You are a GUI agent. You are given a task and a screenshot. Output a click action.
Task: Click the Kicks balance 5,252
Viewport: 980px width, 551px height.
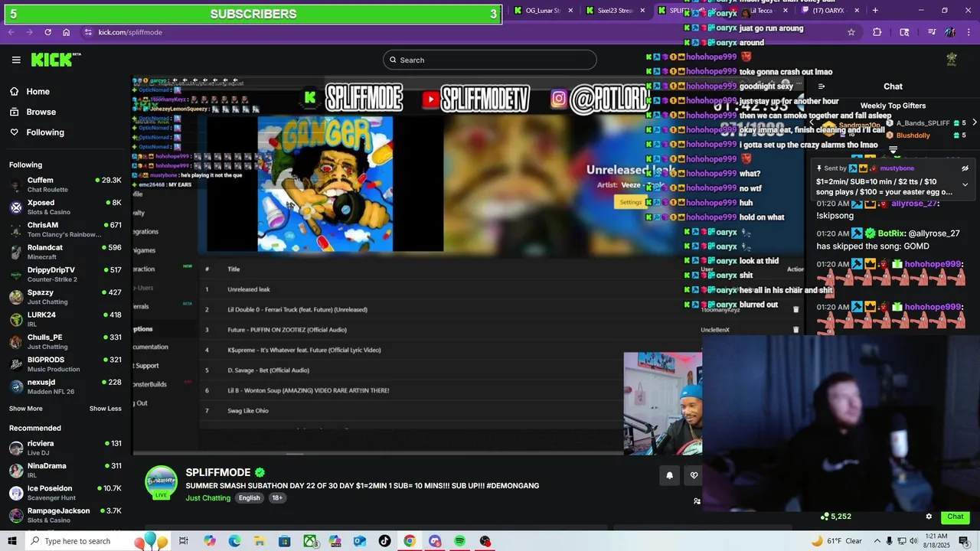(x=836, y=517)
